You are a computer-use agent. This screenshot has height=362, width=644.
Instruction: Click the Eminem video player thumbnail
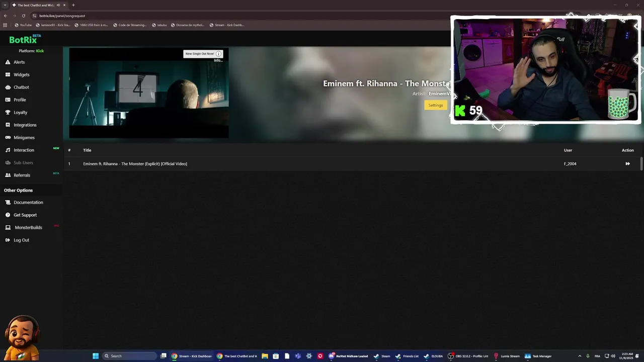pos(149,93)
